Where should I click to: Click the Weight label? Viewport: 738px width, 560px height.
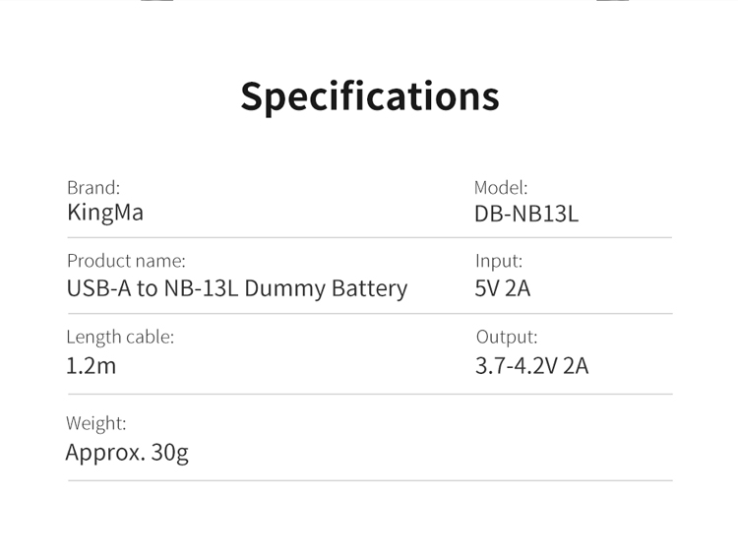pyautogui.click(x=96, y=423)
